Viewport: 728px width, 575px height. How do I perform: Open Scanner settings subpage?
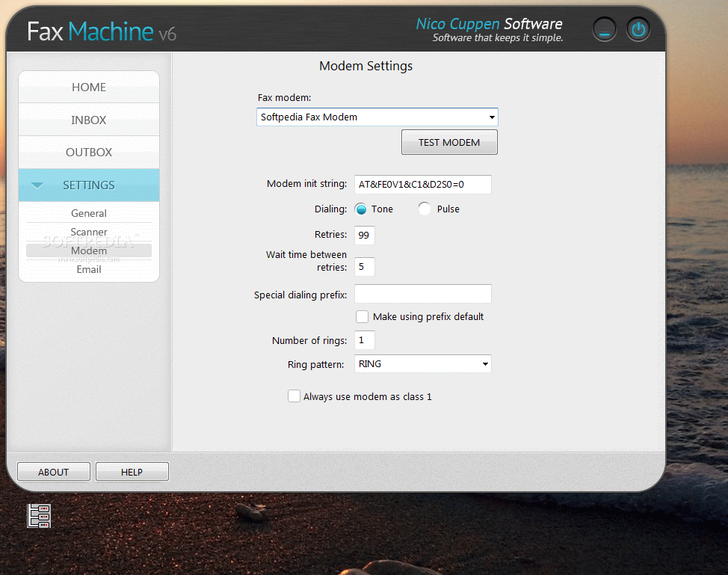[x=89, y=232]
